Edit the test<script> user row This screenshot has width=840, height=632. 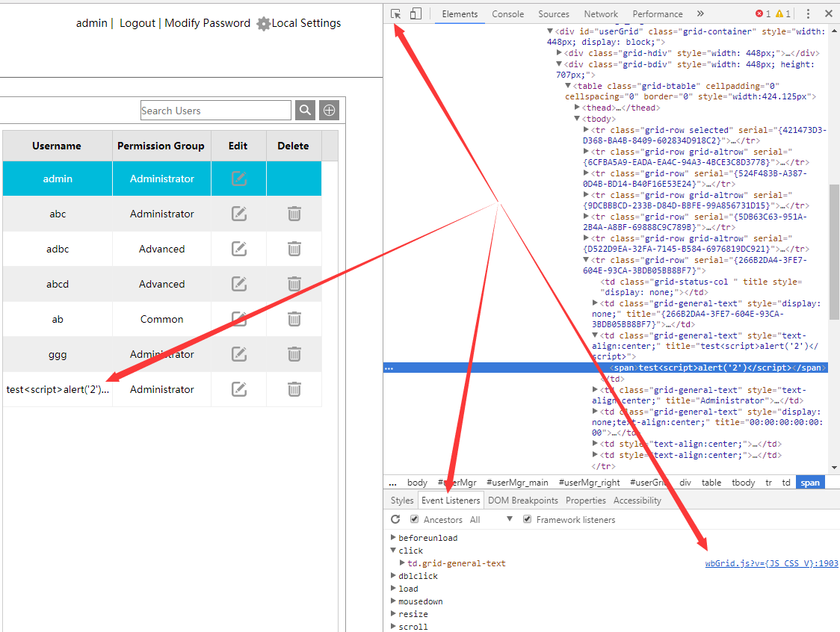coord(239,389)
